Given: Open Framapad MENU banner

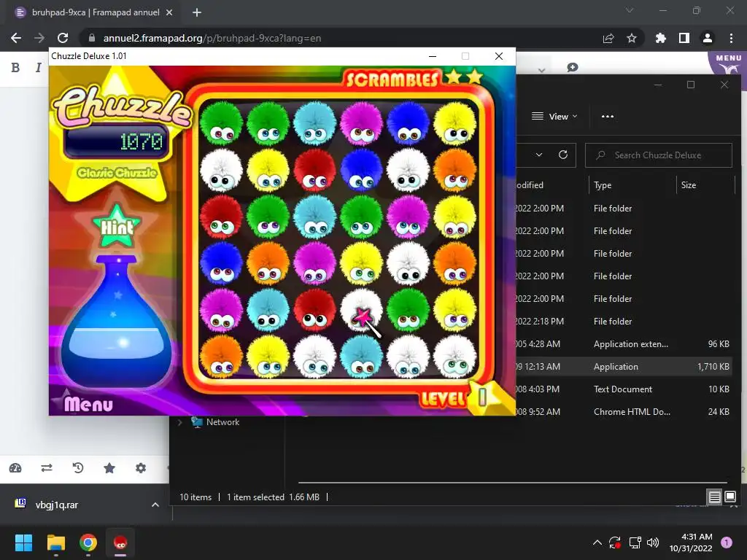Looking at the screenshot, I should point(728,63).
